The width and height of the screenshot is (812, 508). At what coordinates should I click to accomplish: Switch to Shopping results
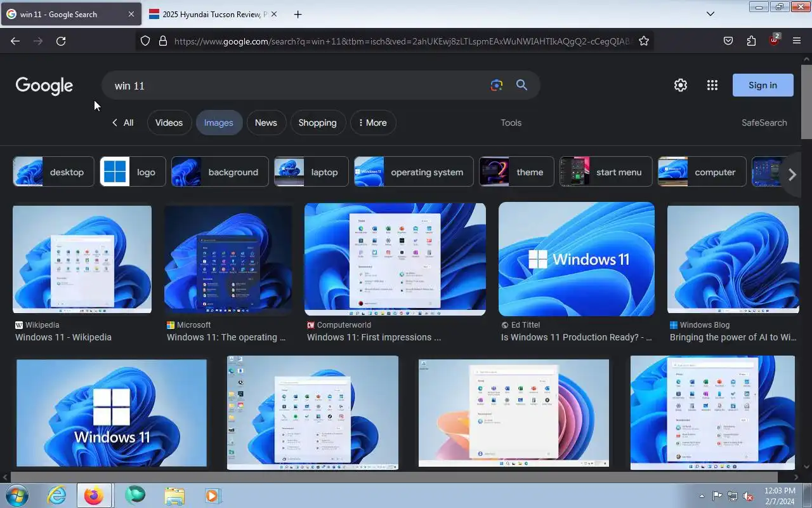[x=317, y=123]
